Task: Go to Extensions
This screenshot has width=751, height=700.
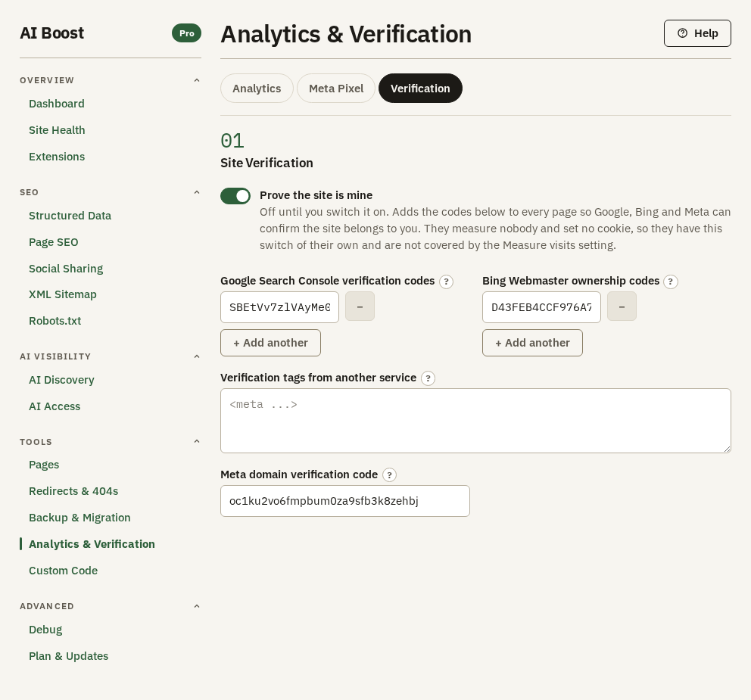Action: (57, 157)
